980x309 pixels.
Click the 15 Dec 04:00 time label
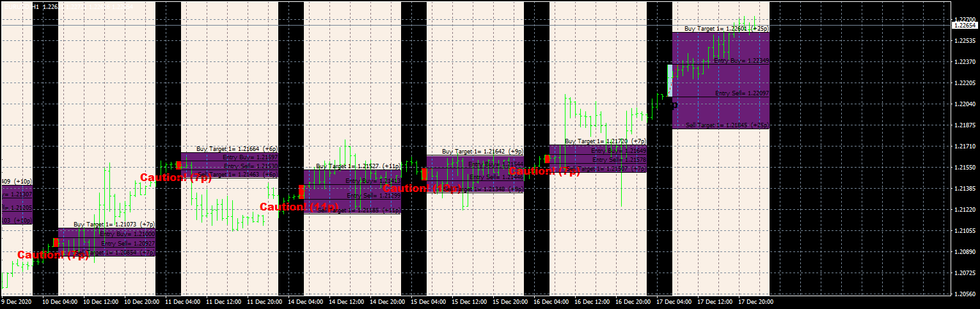coord(428,301)
